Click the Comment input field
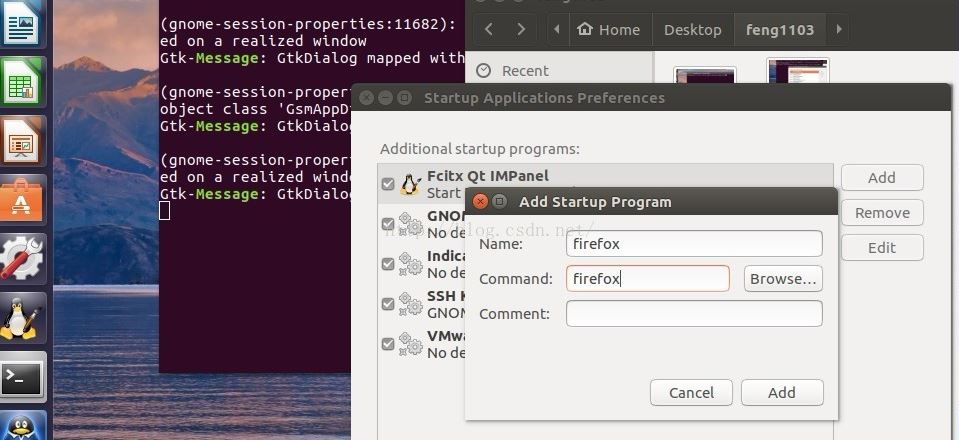This screenshot has width=959, height=440. click(x=694, y=313)
